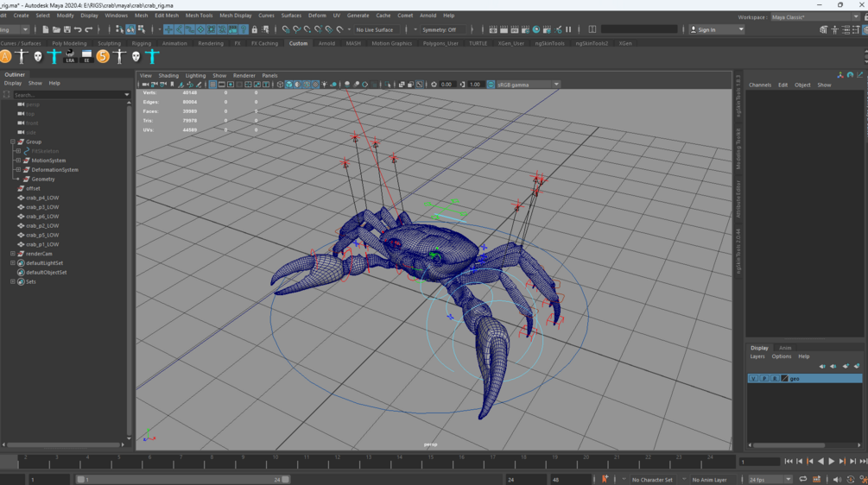868x485 pixels.
Task: Move the layer up with the arrow icon
Action: point(822,366)
